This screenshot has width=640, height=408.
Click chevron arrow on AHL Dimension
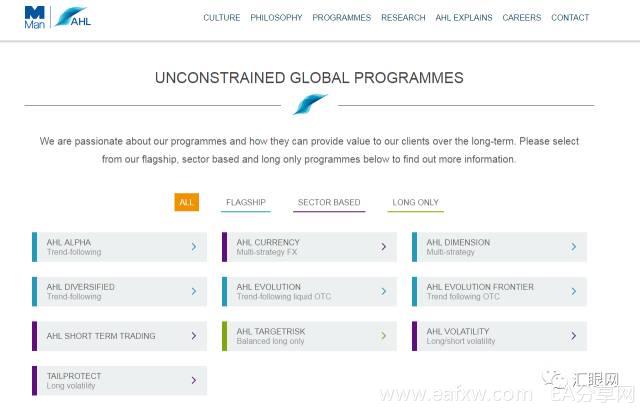574,247
